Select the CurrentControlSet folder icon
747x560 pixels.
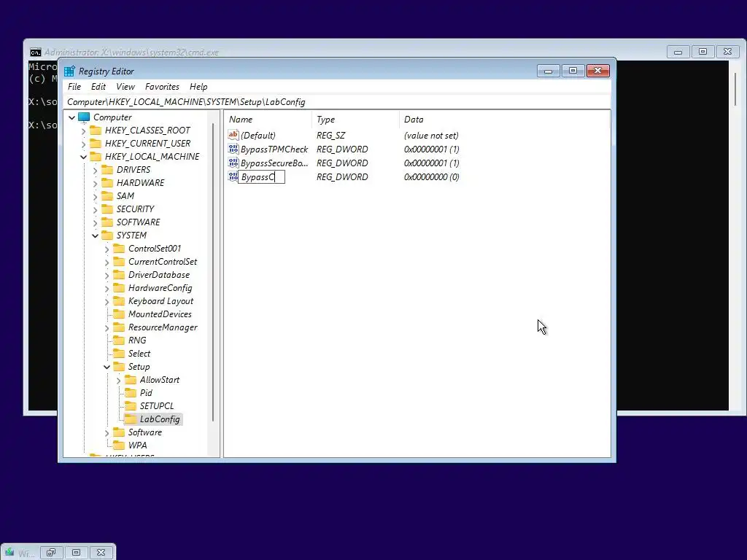tap(119, 262)
